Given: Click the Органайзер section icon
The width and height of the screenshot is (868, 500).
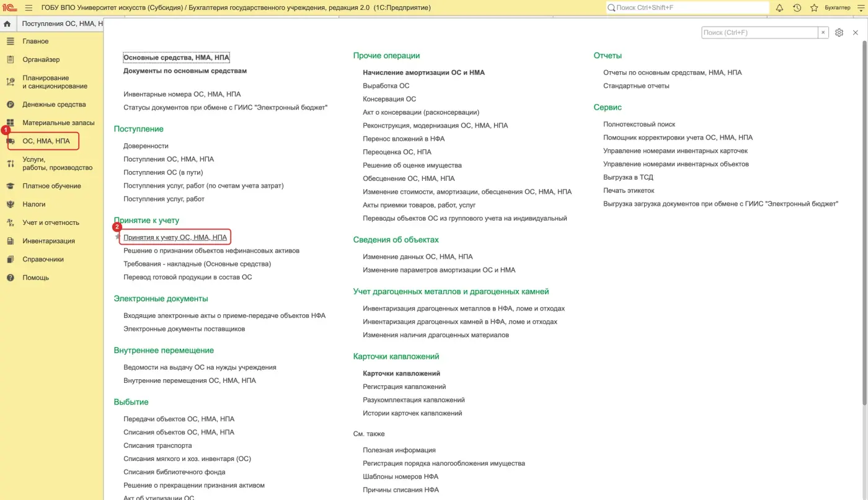Looking at the screenshot, I should tap(10, 59).
